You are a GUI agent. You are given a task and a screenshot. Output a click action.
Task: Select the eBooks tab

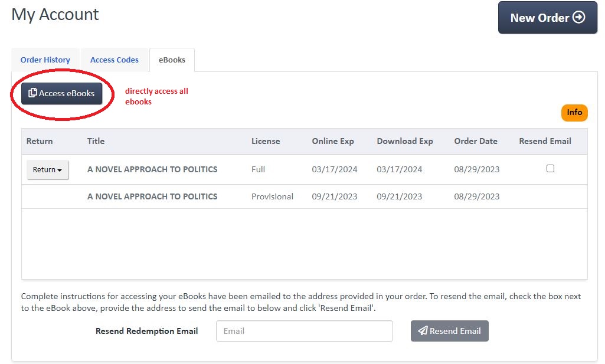(172, 60)
